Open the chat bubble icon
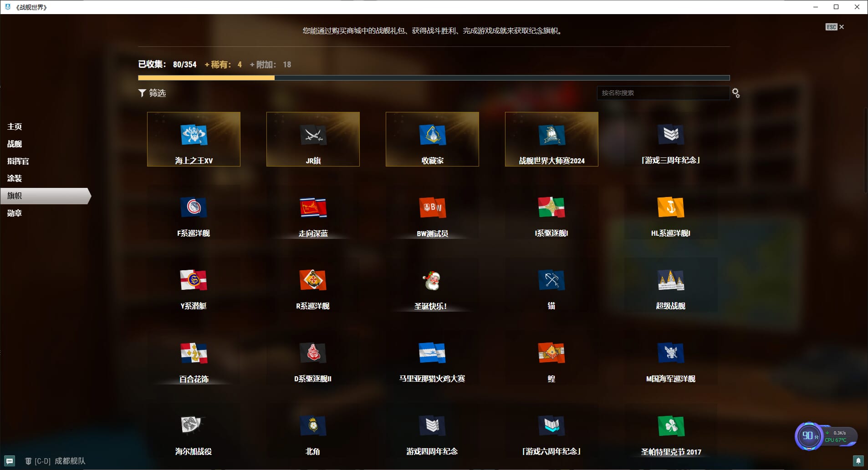Image resolution: width=868 pixels, height=470 pixels. click(x=10, y=461)
